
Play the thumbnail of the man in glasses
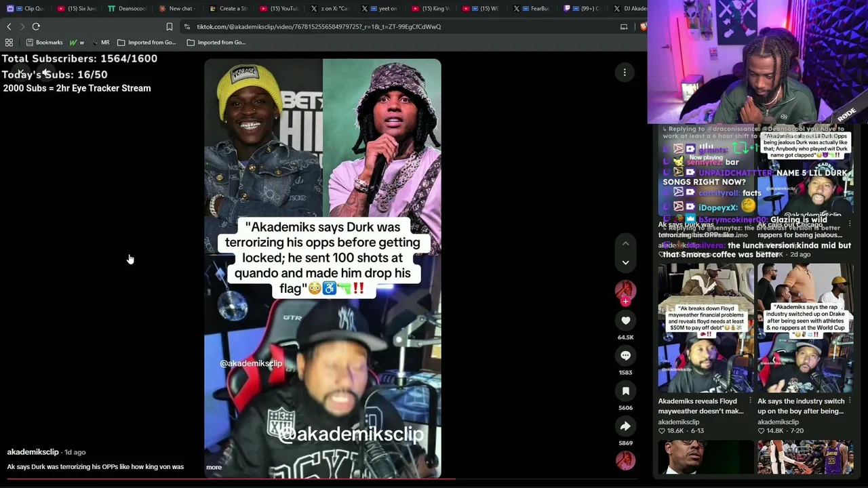(x=705, y=457)
